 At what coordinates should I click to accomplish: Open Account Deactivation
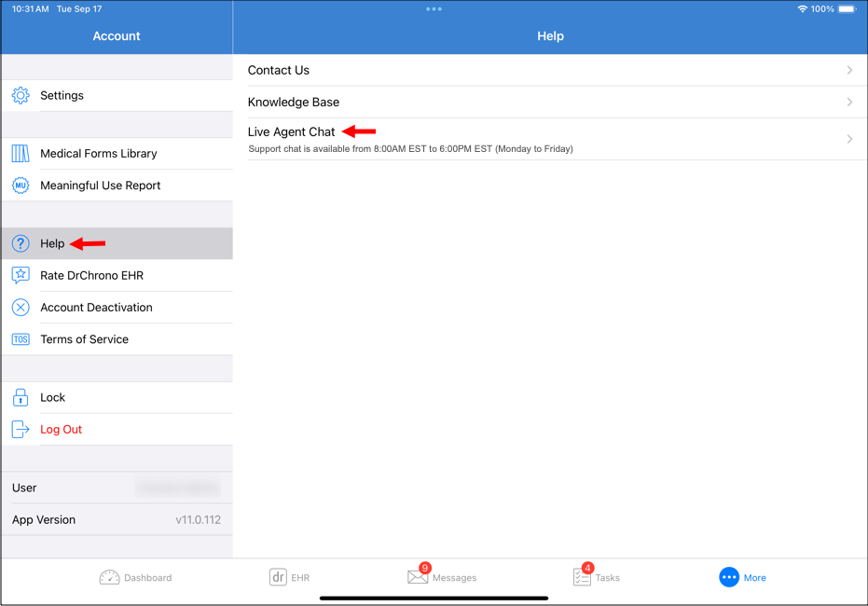coord(117,307)
